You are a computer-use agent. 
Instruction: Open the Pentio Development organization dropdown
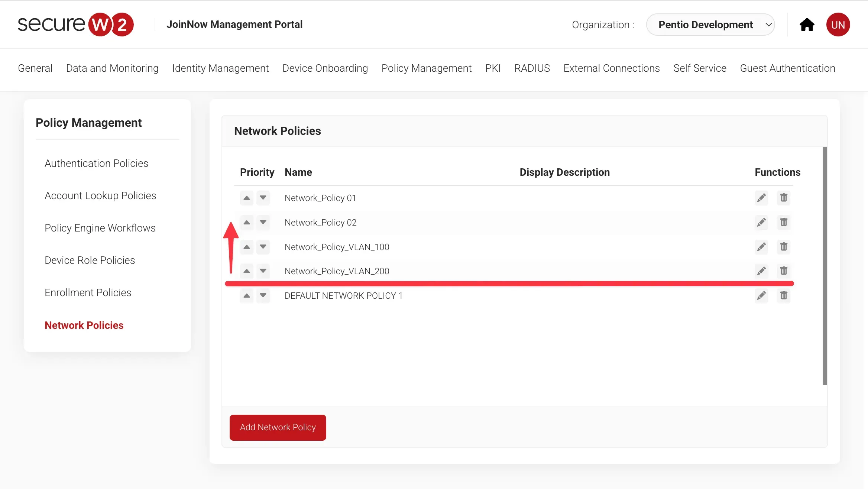(x=710, y=25)
